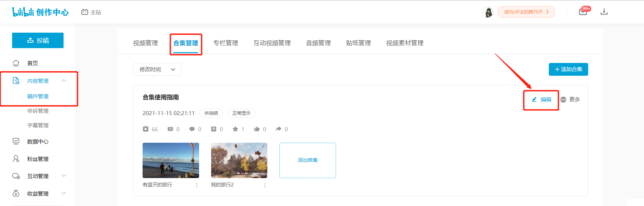Click the 未完结 status tag
644x206 pixels.
211,113
